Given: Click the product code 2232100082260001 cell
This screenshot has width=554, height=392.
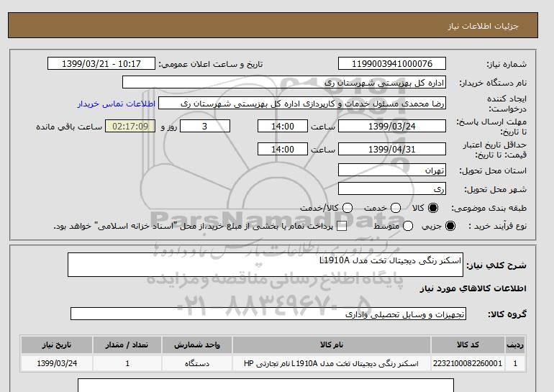Looking at the screenshot, I should (468, 363).
